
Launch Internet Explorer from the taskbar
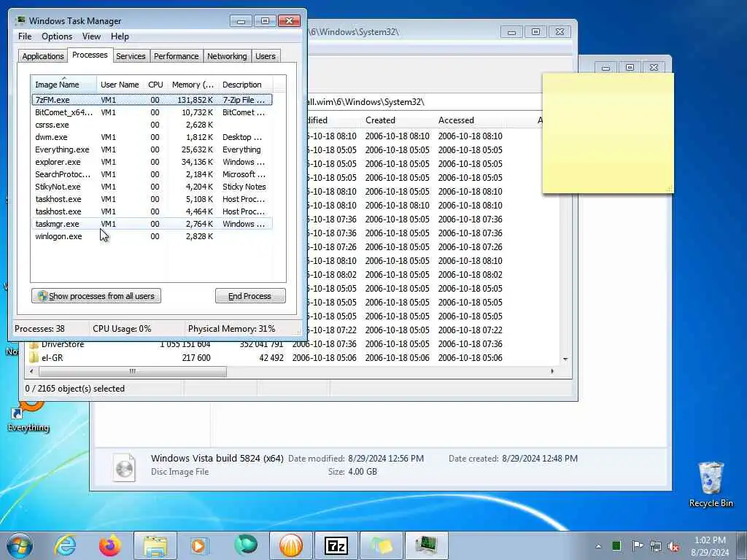[x=65, y=545]
